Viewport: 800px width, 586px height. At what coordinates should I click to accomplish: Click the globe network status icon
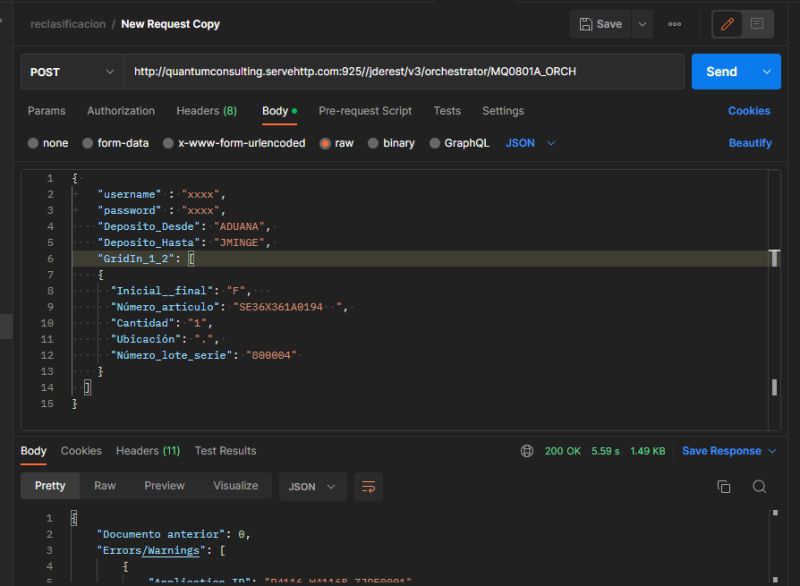(527, 450)
